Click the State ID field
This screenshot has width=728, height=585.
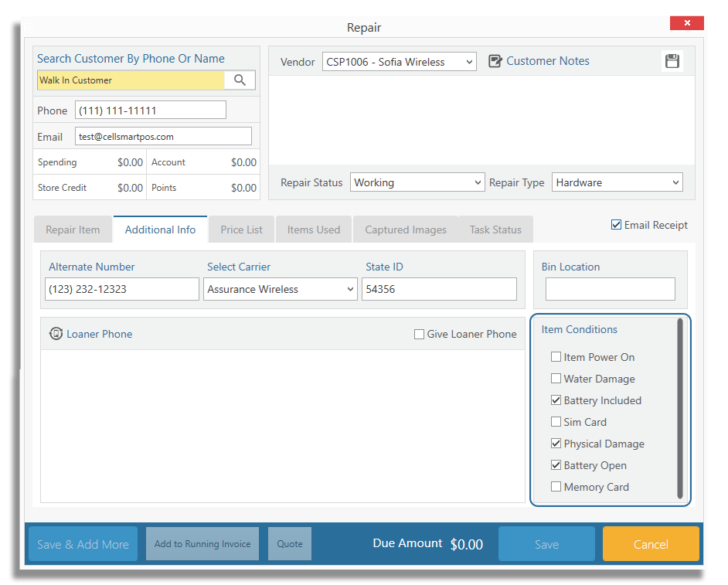click(439, 289)
